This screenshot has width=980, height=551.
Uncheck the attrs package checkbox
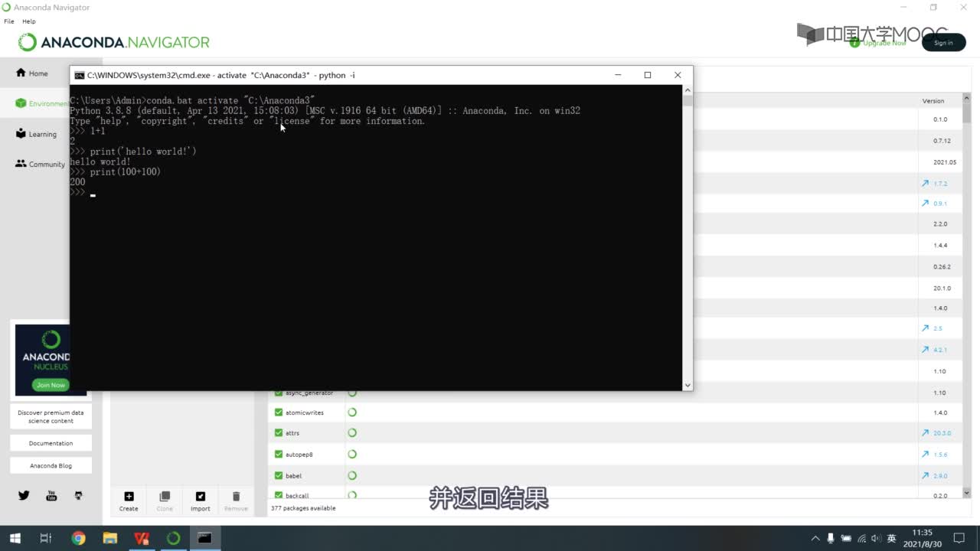click(279, 433)
